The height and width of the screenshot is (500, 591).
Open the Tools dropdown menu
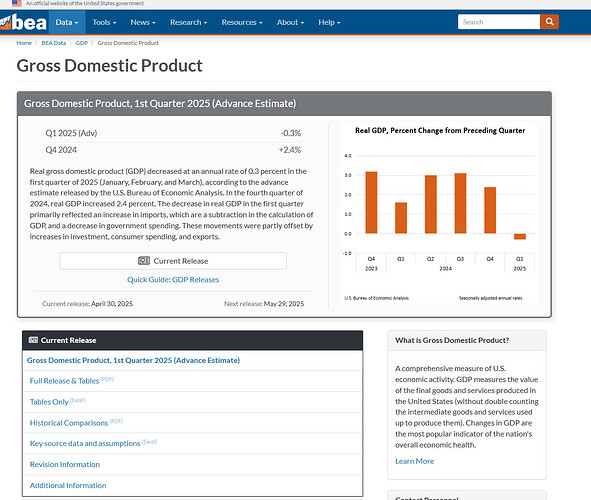[104, 22]
